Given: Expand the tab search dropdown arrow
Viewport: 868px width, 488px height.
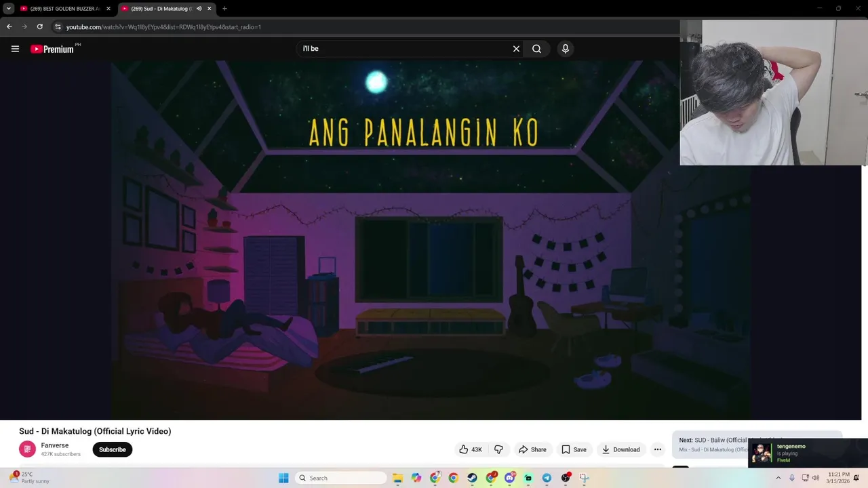Looking at the screenshot, I should (8, 9).
